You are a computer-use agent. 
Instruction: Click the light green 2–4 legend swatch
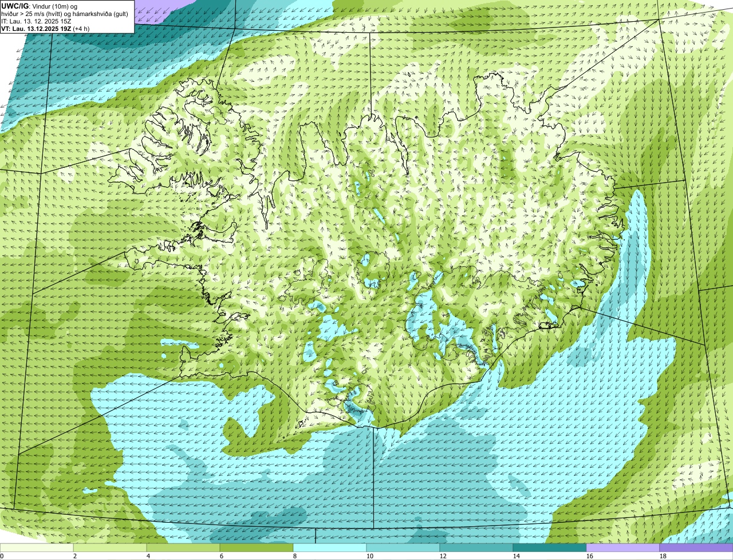tap(111, 548)
